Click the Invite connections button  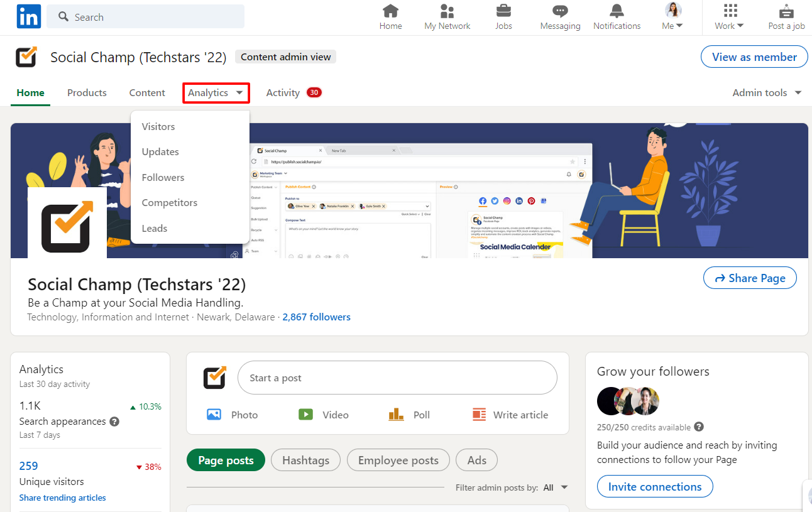(x=655, y=486)
